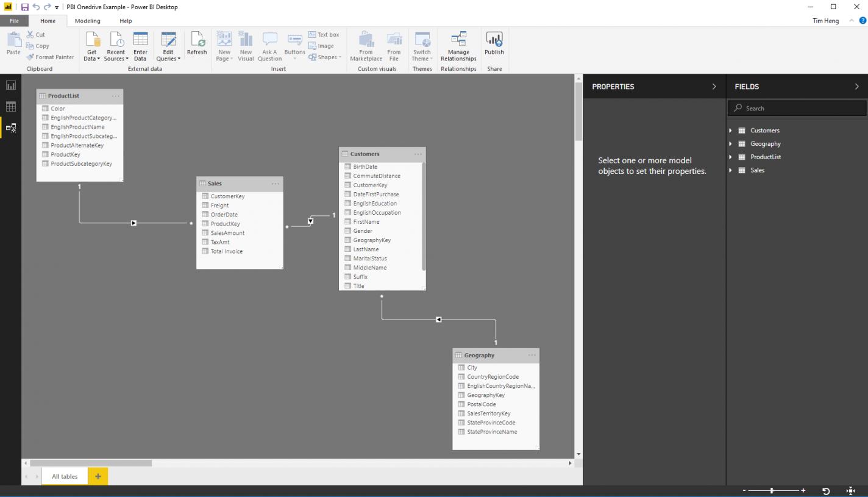This screenshot has height=497, width=868.
Task: Select the ProductKey field in ProductList table
Action: tap(65, 154)
